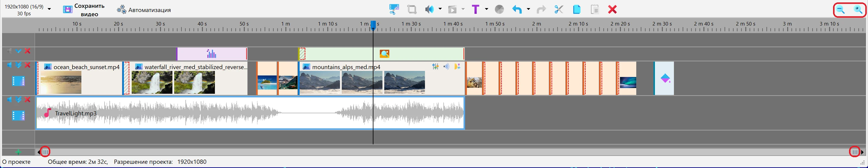Mute the TravelLight.mp3 track speaker
The image size is (868, 168).
[9, 99]
